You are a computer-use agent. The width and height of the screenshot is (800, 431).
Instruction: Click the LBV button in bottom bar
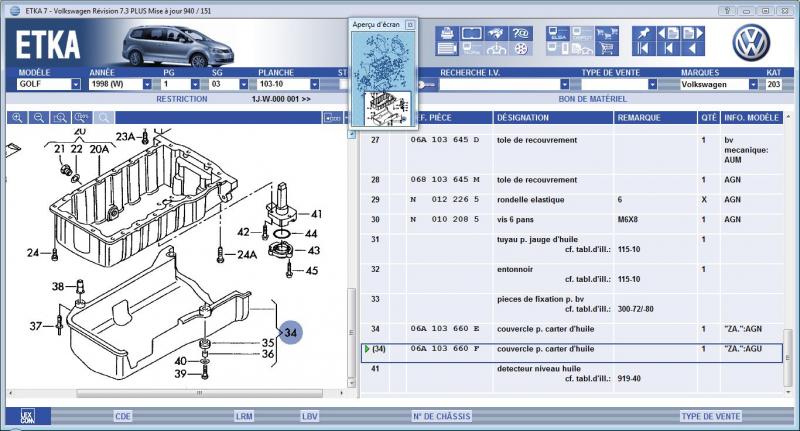point(309,416)
